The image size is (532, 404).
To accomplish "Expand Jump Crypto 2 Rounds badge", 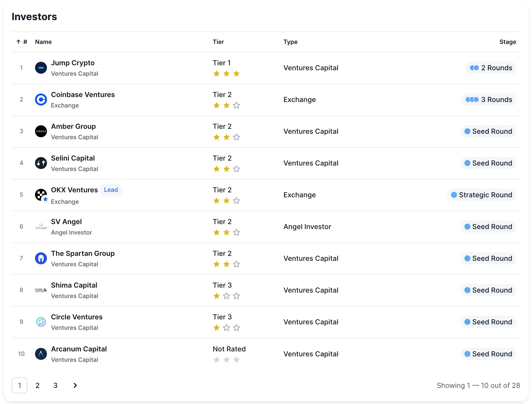I will point(491,68).
